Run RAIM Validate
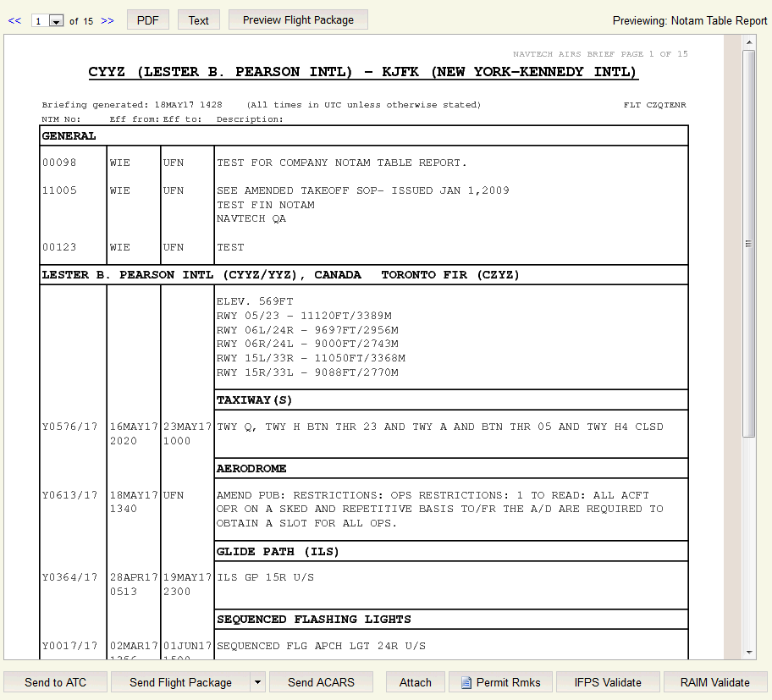Viewport: 772px width, 700px height. [x=715, y=682]
